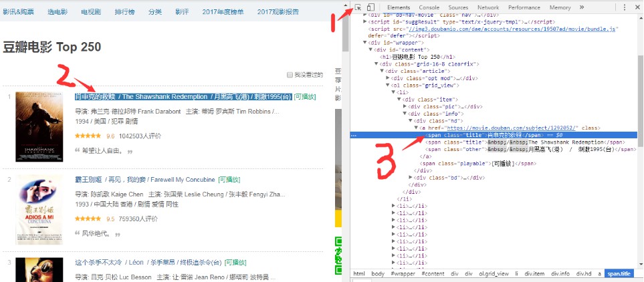Open the 2017观影报告 nav link
This screenshot has height=282, width=644.
(278, 12)
